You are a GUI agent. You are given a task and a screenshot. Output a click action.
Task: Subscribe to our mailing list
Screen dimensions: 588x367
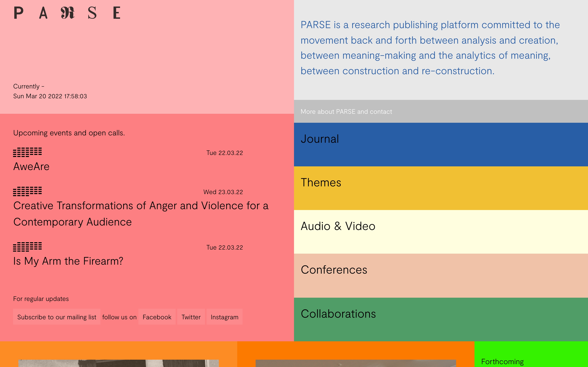click(x=57, y=317)
